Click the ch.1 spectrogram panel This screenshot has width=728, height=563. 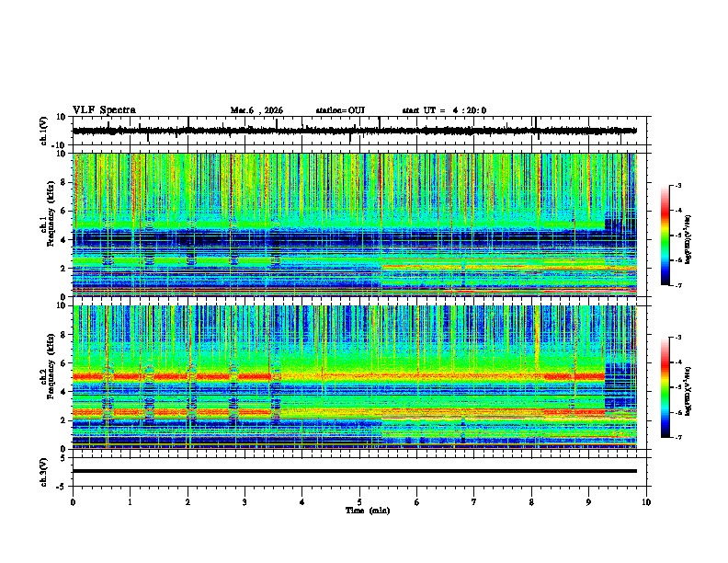pyautogui.click(x=355, y=224)
